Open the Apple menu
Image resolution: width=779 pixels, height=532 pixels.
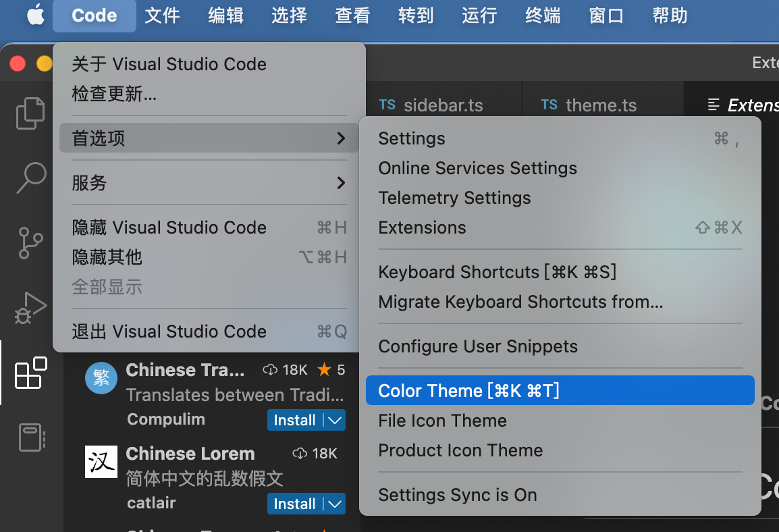point(35,16)
